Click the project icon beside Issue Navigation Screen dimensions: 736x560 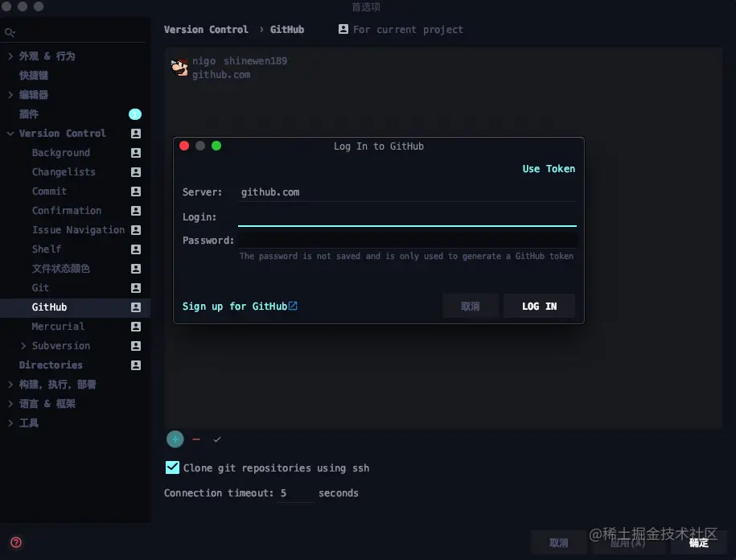click(x=136, y=229)
